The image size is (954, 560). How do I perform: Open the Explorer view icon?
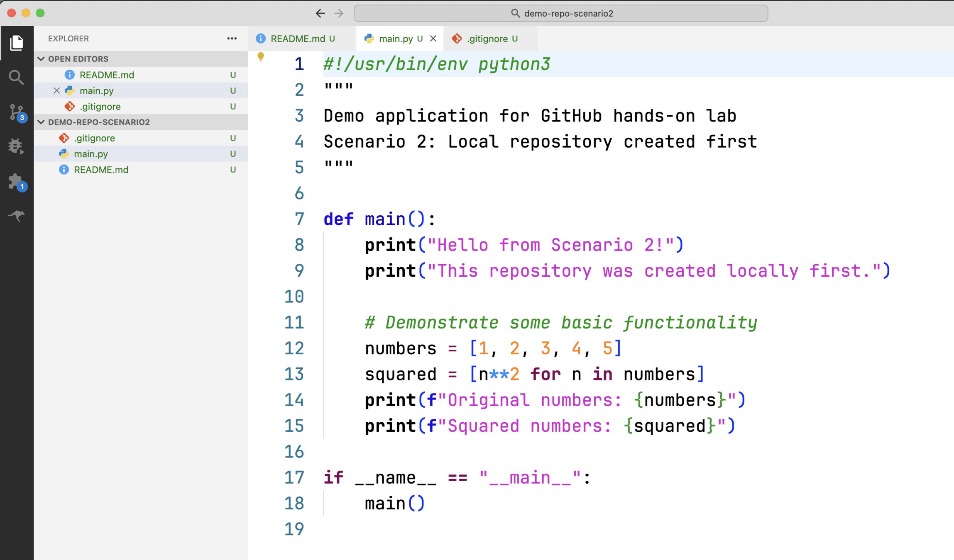17,43
